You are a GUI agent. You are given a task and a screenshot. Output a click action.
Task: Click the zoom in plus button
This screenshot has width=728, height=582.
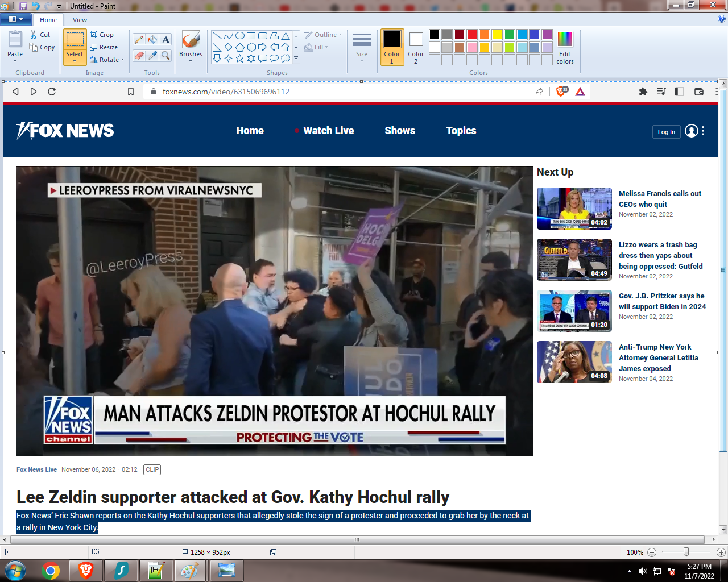pyautogui.click(x=721, y=552)
